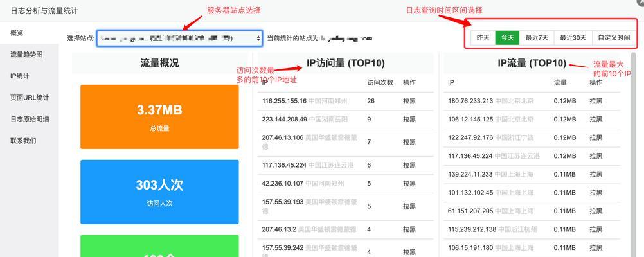This screenshot has width=644, height=257.
Task: Click the 流量概况 heading
Action: 159,63
